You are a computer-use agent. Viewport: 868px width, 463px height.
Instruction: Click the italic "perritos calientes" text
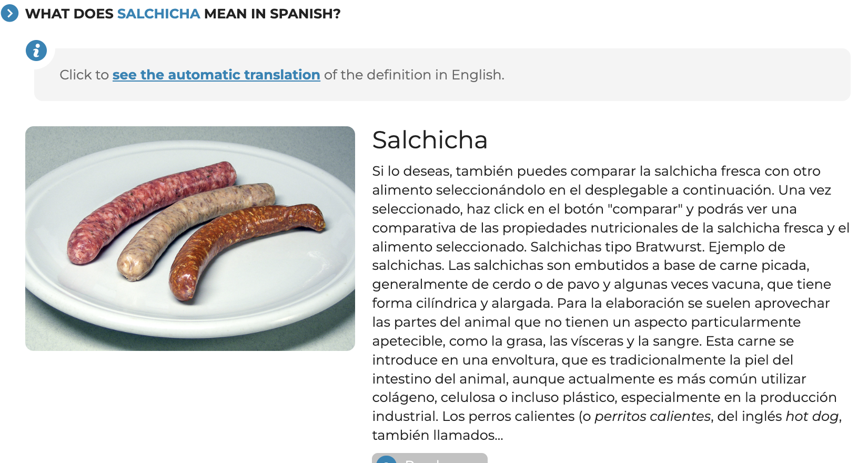click(x=652, y=416)
